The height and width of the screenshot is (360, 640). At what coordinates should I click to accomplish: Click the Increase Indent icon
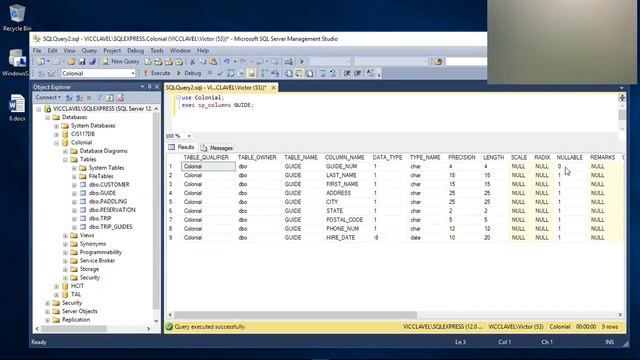point(358,73)
